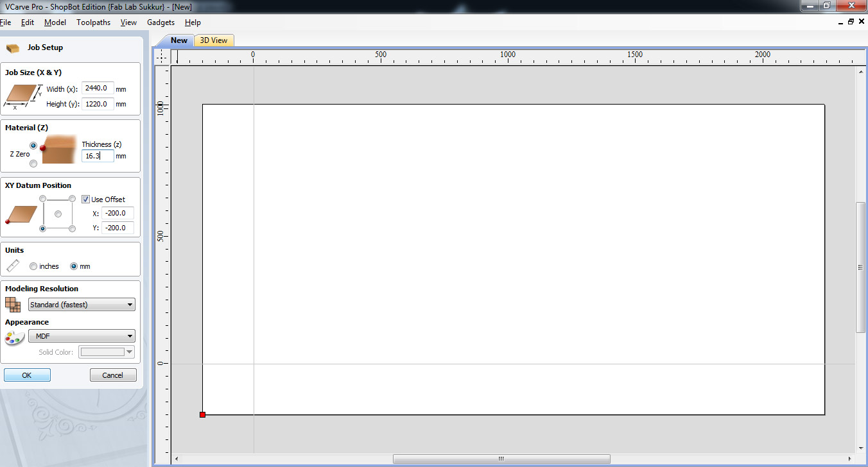Set Z Zero to top of material
This screenshot has width=868, height=467.
33,146
